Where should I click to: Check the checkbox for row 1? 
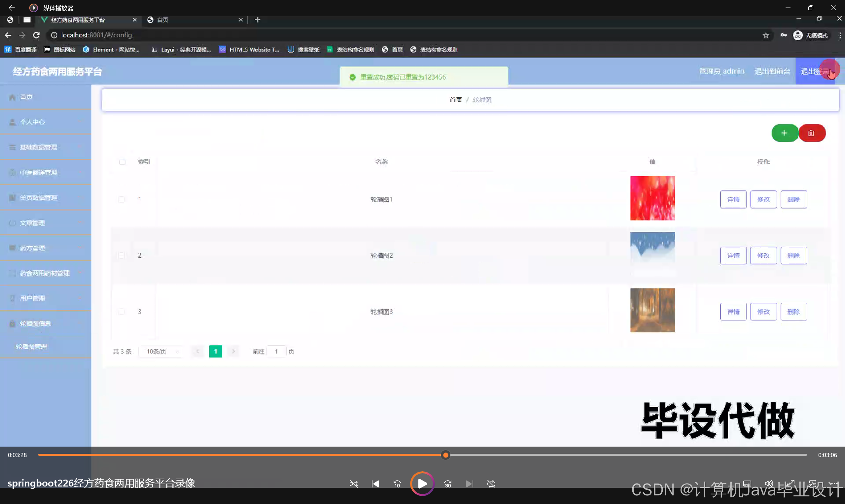pyautogui.click(x=122, y=199)
